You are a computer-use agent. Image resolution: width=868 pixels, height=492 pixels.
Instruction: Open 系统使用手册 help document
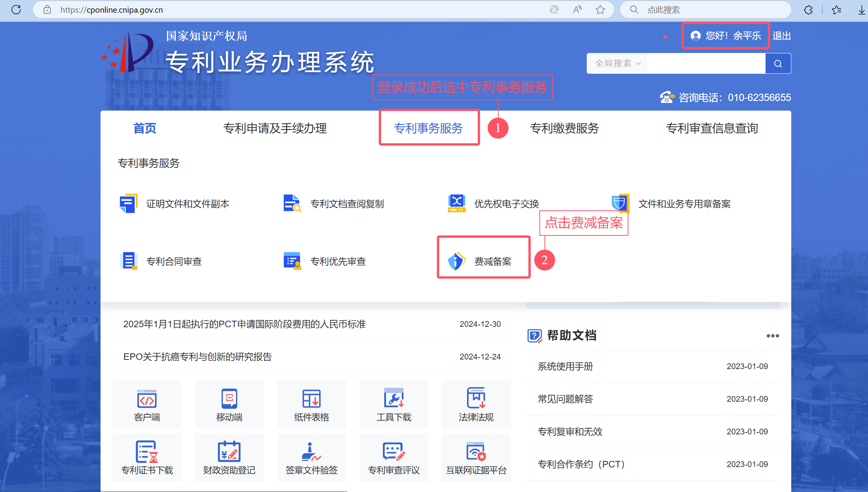point(565,366)
